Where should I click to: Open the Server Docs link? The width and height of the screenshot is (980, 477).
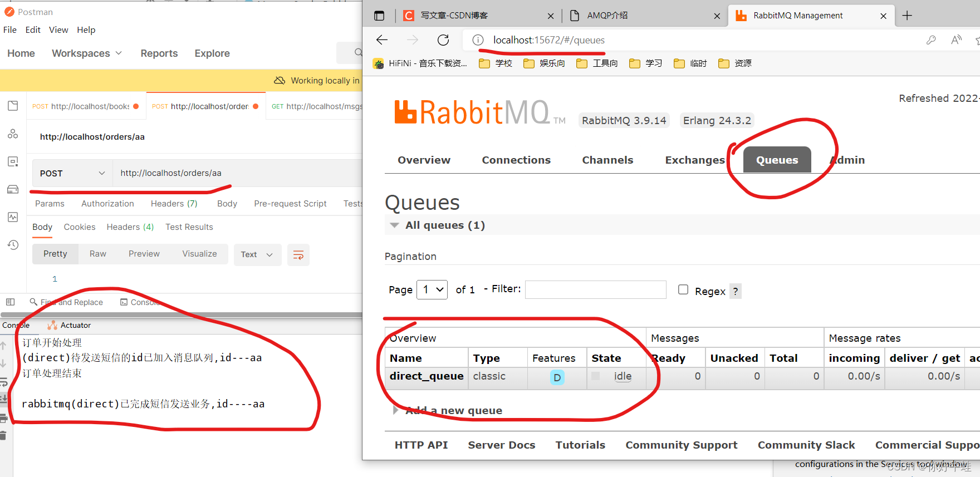pyautogui.click(x=501, y=445)
